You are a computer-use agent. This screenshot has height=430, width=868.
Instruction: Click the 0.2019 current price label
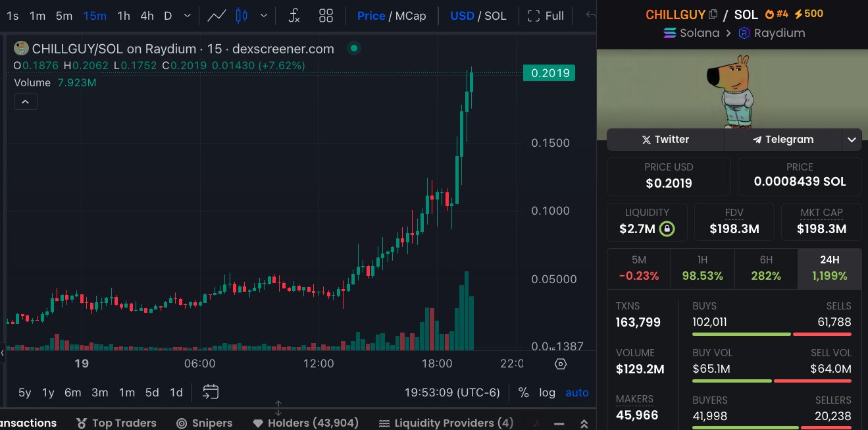pos(549,73)
